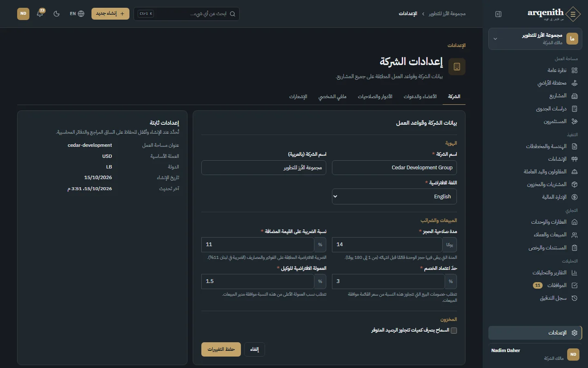Select الإعدادات gear in sidebar
This screenshot has height=368, width=588.
click(535, 333)
